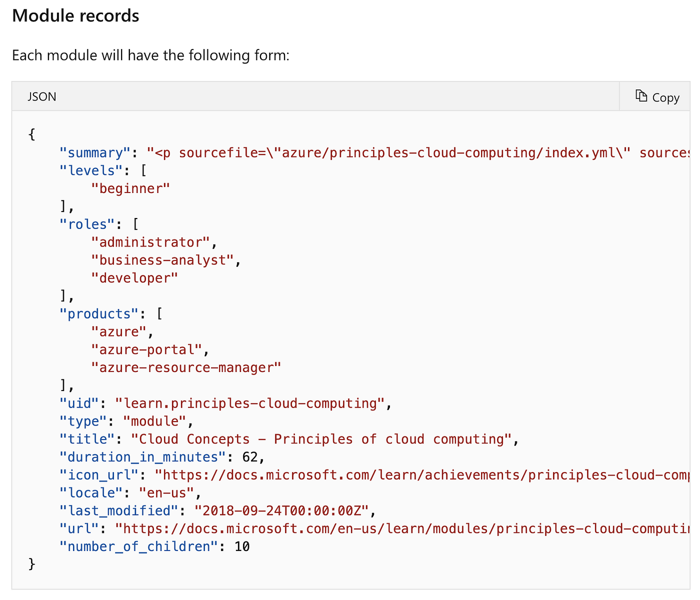Click the number_of_children value 10
The image size is (700, 600).
pyautogui.click(x=241, y=546)
